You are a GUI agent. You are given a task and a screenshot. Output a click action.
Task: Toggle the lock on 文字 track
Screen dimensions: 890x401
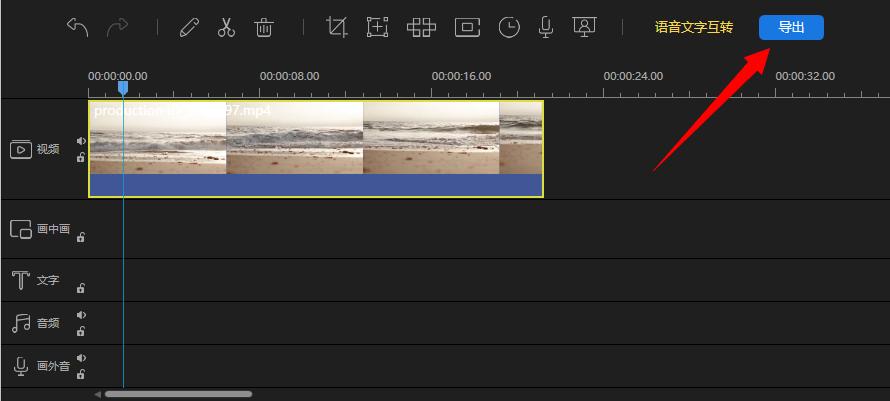[81, 288]
